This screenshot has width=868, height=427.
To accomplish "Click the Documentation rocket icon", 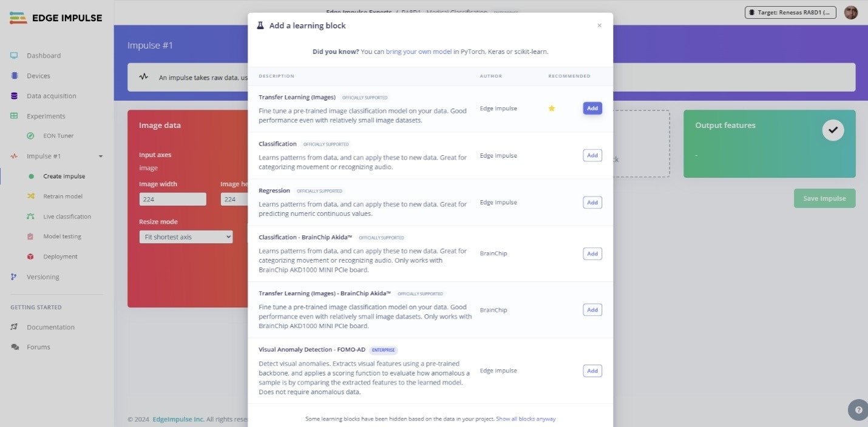I will pos(14,327).
